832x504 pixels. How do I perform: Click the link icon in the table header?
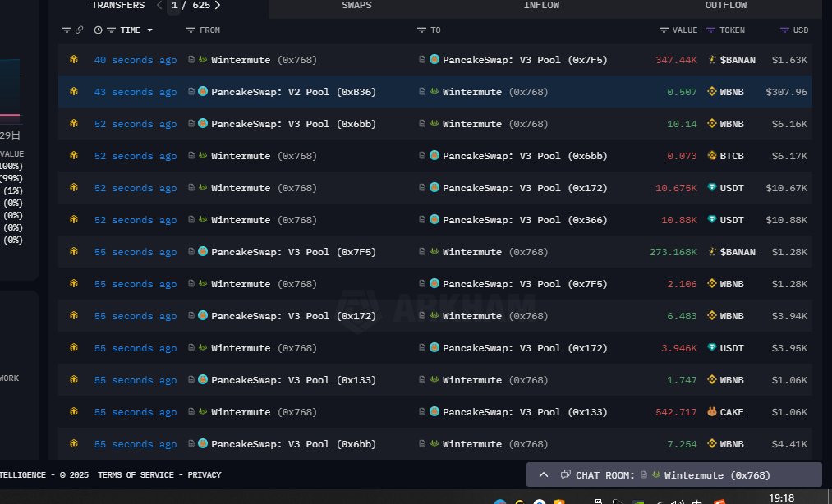point(79,30)
